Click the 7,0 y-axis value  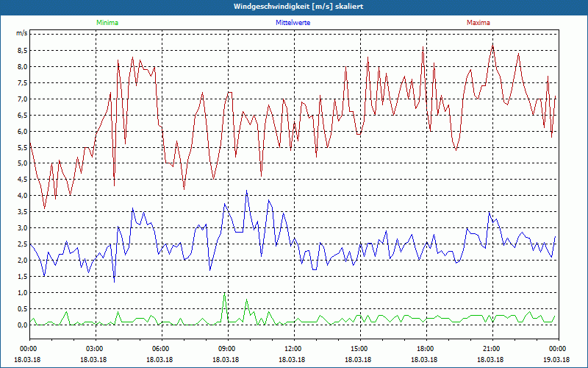pos(22,99)
